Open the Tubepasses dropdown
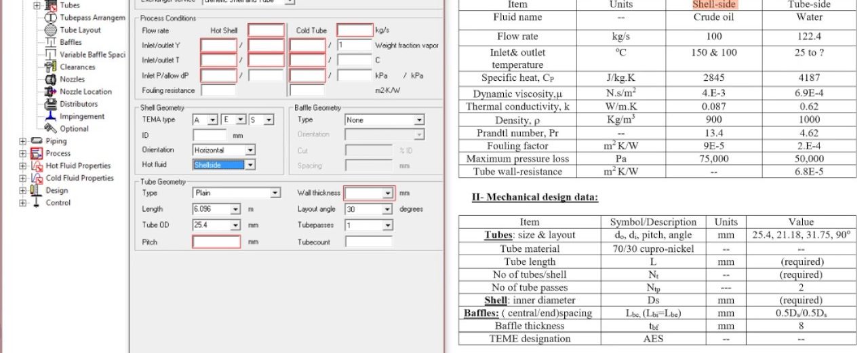Screen dimensions: 868x353 click(387, 225)
